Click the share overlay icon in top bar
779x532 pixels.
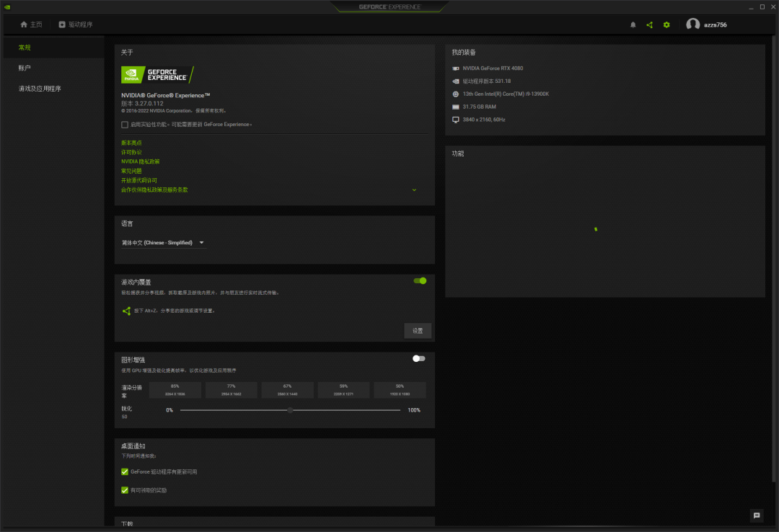click(649, 25)
